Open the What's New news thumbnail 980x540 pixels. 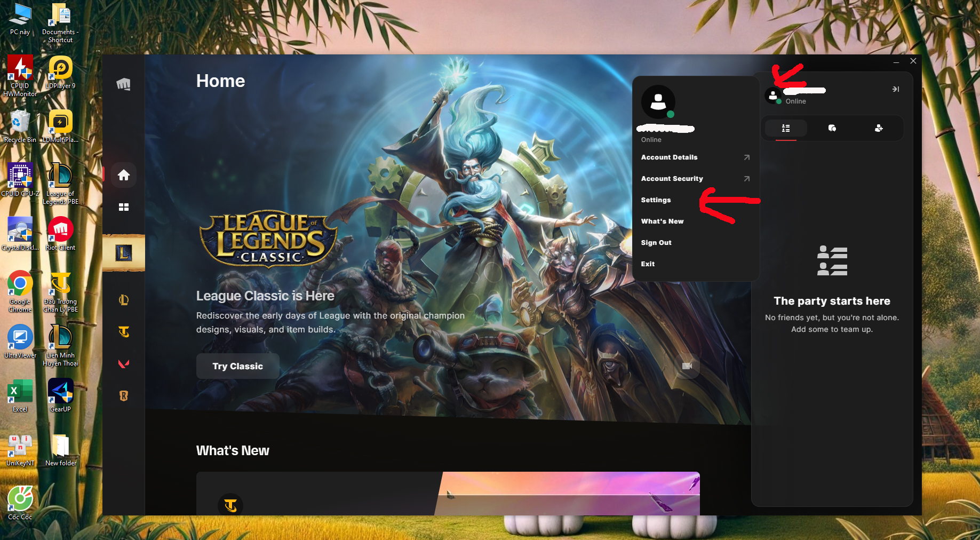pos(567,494)
